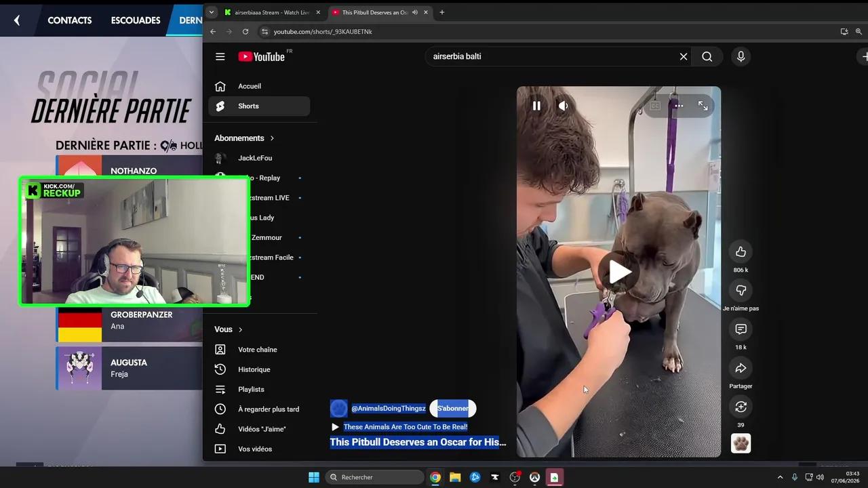Select player AUGUSTA in game list
The height and width of the screenshot is (488, 868).
[129, 368]
